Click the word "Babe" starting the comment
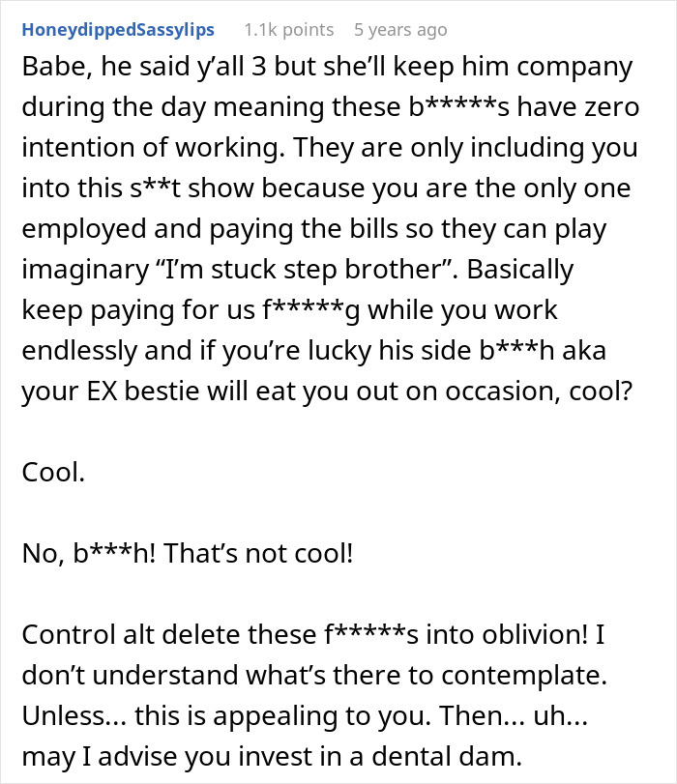677x784 pixels. [x=49, y=70]
